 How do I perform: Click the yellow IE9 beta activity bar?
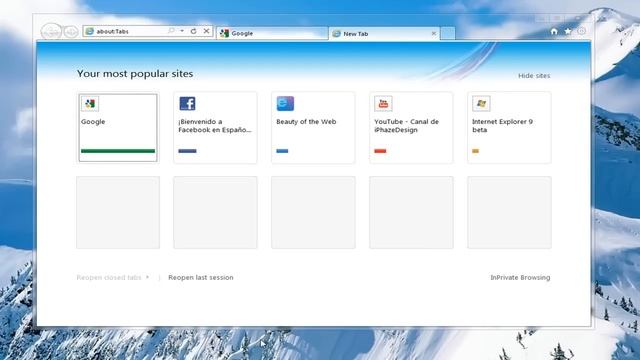click(x=476, y=151)
